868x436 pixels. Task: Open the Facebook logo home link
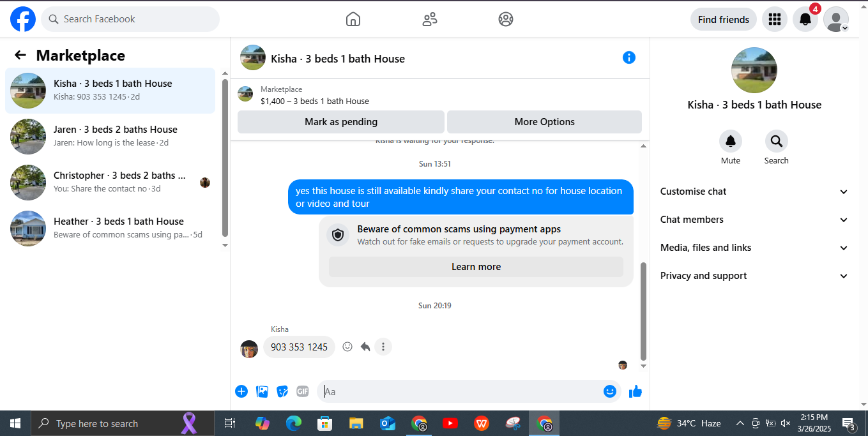pyautogui.click(x=23, y=19)
